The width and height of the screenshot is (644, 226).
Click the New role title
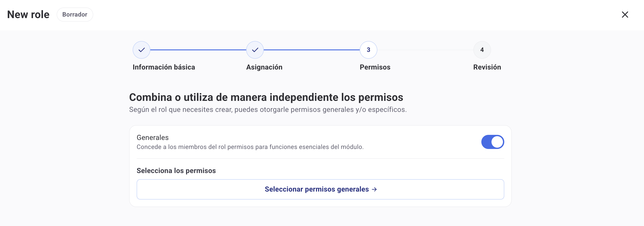pos(28,15)
